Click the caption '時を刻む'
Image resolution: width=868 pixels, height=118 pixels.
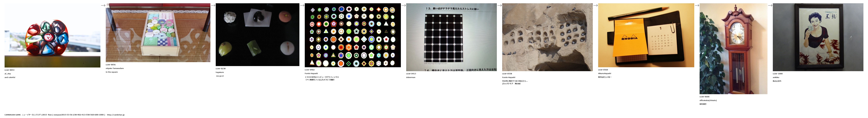703,104
